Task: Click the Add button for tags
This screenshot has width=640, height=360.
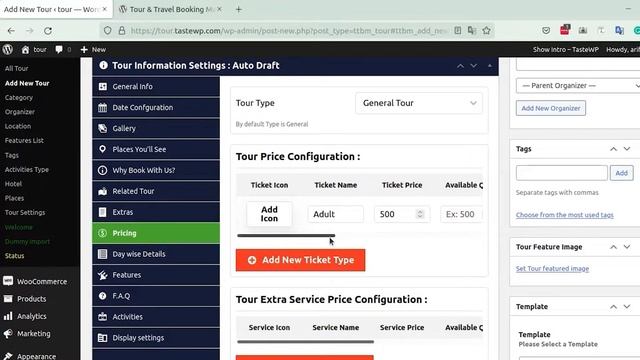Action: pyautogui.click(x=622, y=173)
